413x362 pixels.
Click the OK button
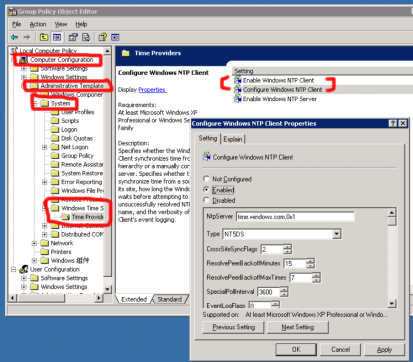(296, 349)
